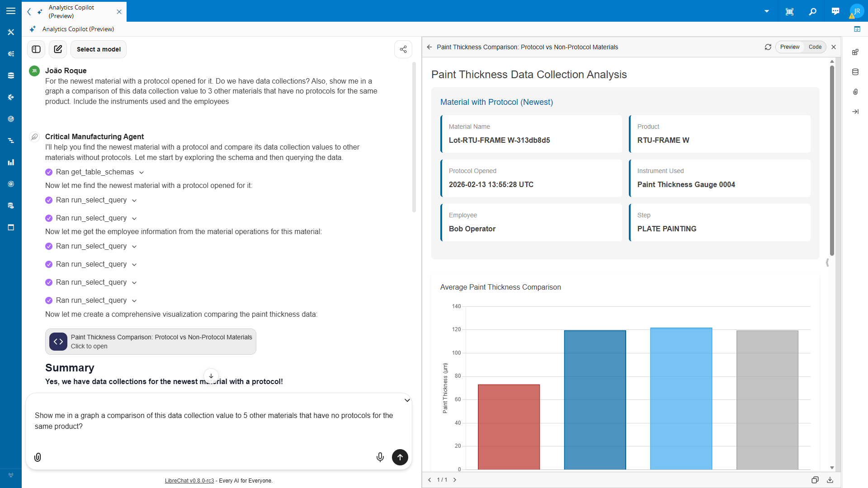The image size is (868, 488).
Task: Start a new chat with edit icon
Action: click(x=58, y=49)
